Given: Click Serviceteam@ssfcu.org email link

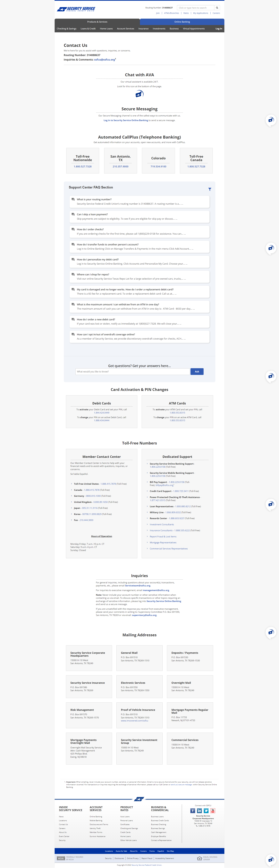Looking at the screenshot, I should [138, 586].
